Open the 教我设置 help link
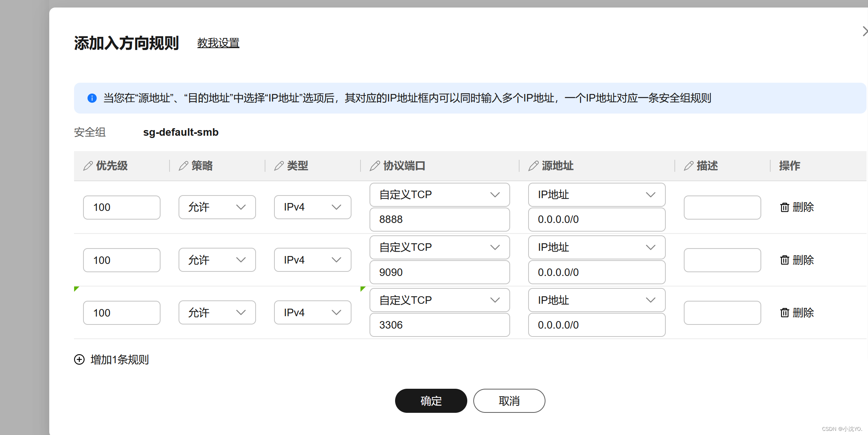868x435 pixels. coord(218,43)
